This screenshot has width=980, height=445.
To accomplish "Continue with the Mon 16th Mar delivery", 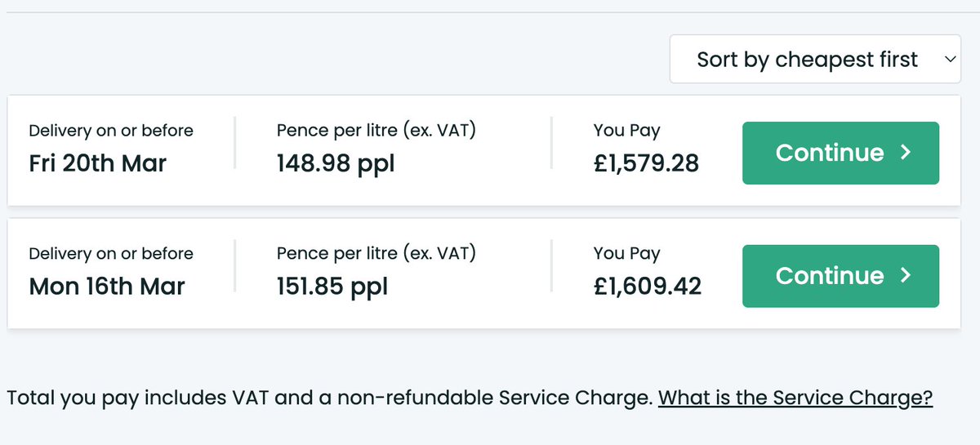I will click(840, 276).
